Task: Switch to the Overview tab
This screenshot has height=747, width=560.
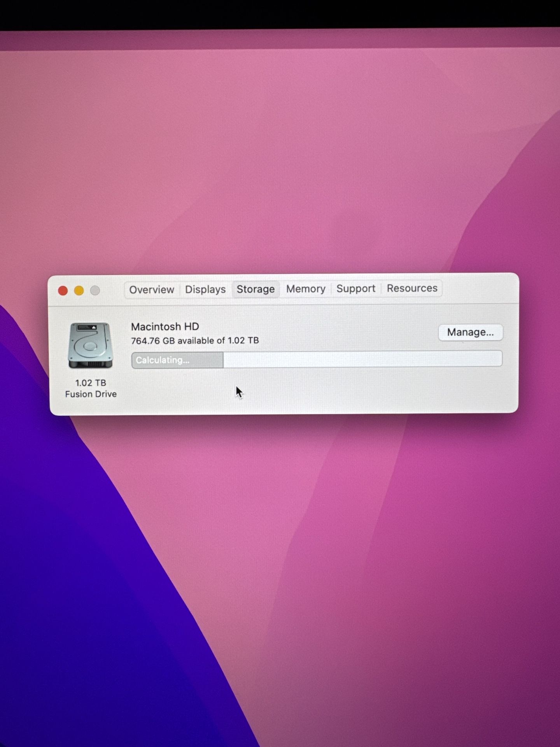Action: pos(152,290)
